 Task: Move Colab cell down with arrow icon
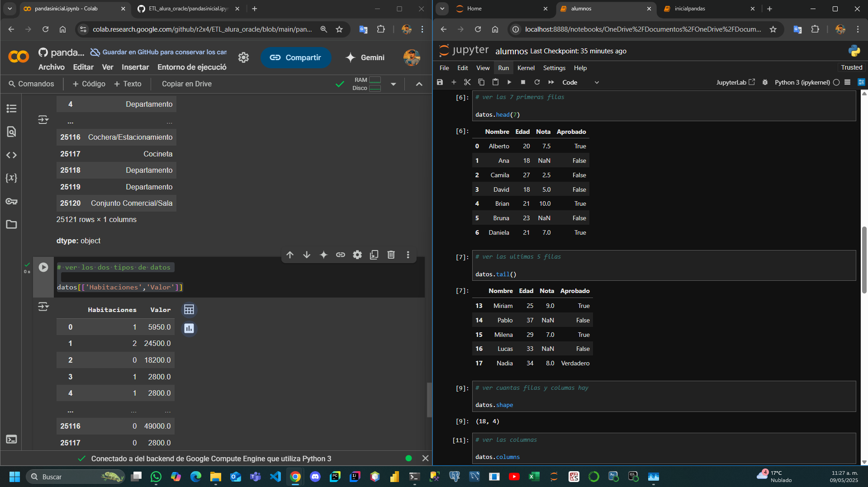coord(307,255)
